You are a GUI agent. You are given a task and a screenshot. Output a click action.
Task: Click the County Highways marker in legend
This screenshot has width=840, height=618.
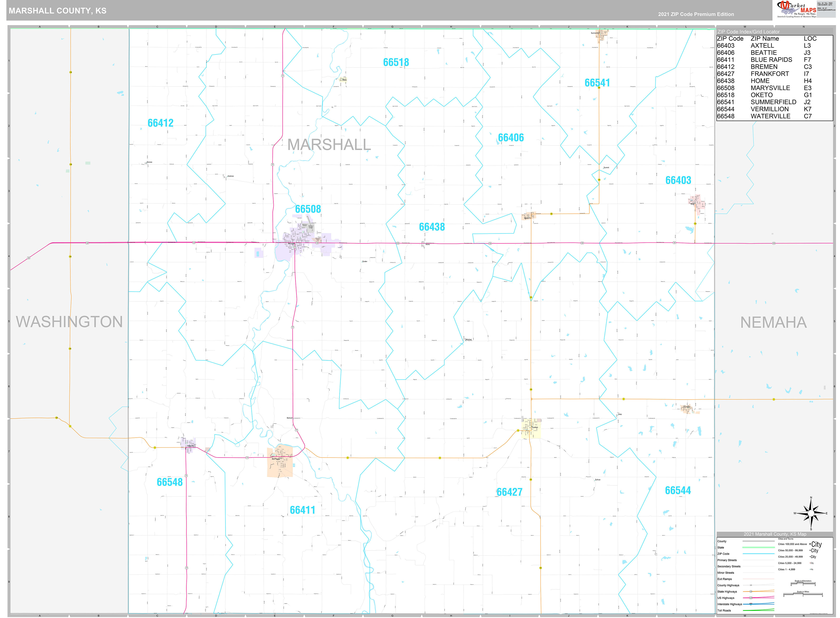[x=751, y=585]
